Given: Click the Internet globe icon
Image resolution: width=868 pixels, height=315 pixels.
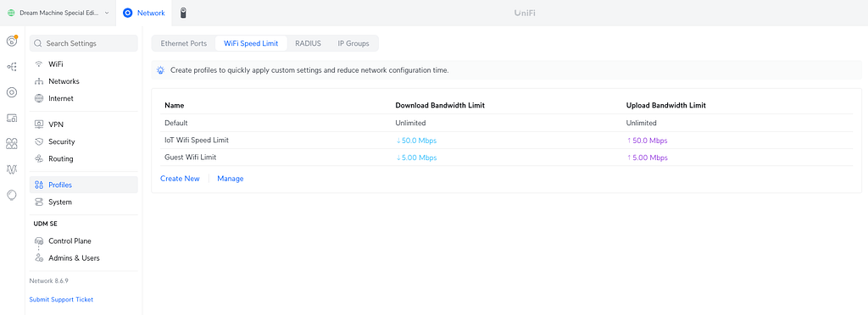Looking at the screenshot, I should point(39,98).
